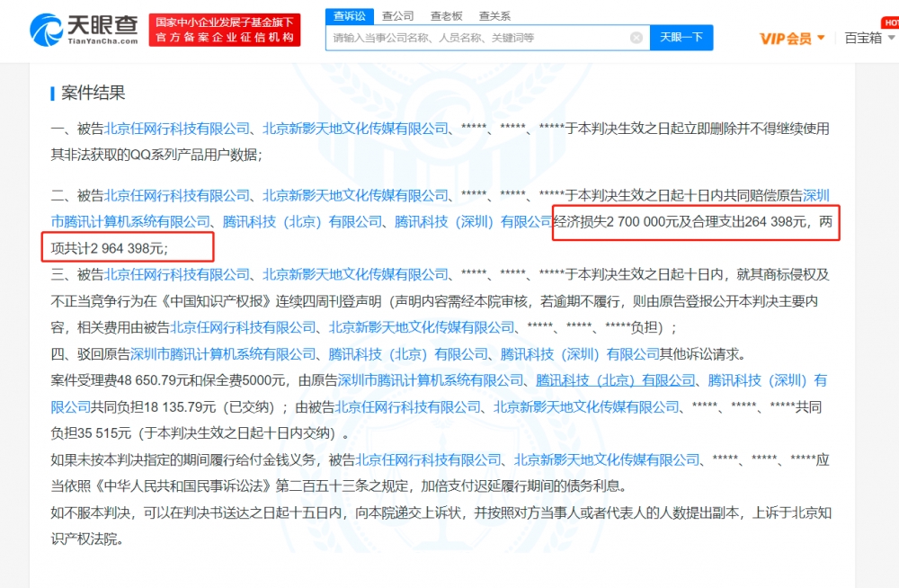This screenshot has width=899, height=588.
Task: Click the TianYanCha logo
Action: 84,30
